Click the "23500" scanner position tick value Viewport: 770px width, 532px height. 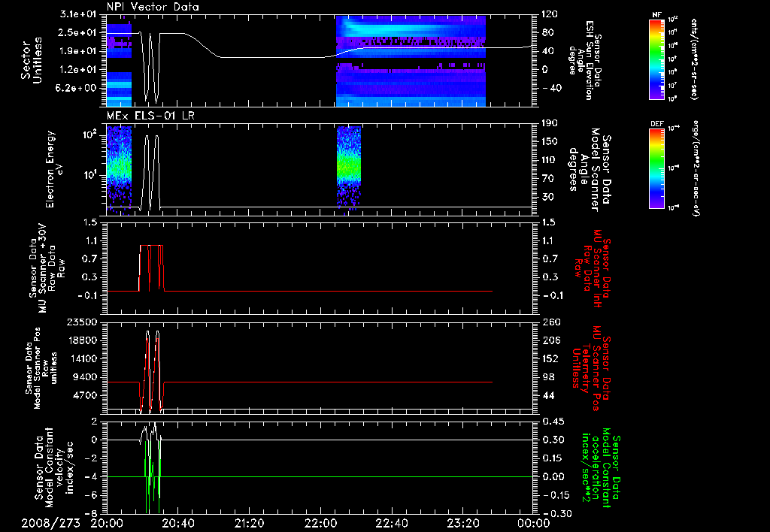click(x=81, y=322)
